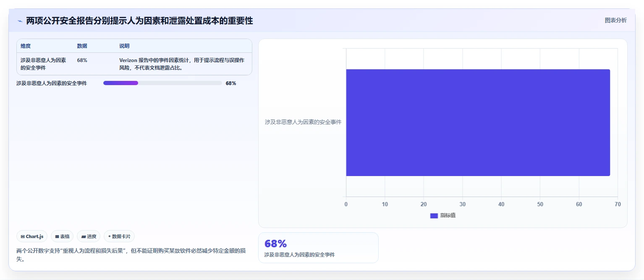644x280 pixels.
Task: Click the lightning icon beside the title
Action: point(20,21)
